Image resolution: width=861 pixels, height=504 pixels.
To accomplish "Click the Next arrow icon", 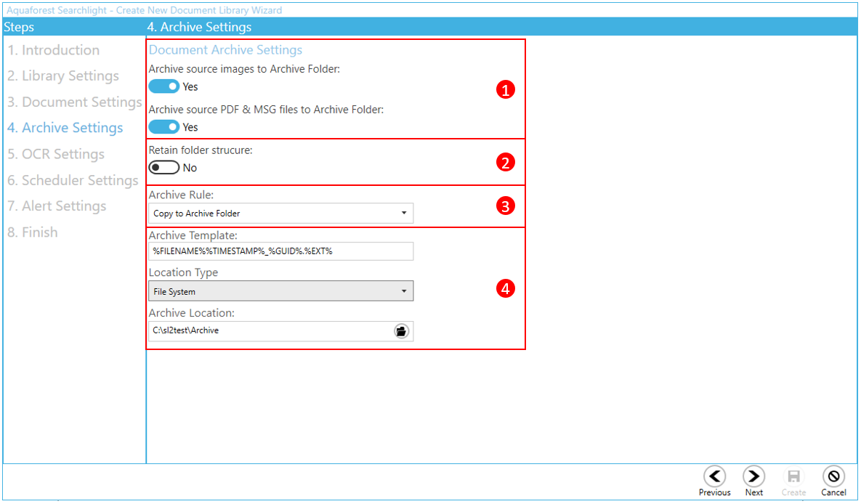I will 753,476.
